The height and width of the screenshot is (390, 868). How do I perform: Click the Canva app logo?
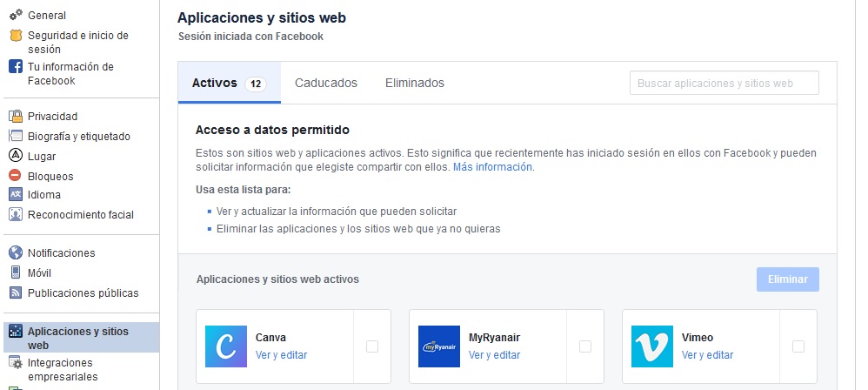[226, 346]
